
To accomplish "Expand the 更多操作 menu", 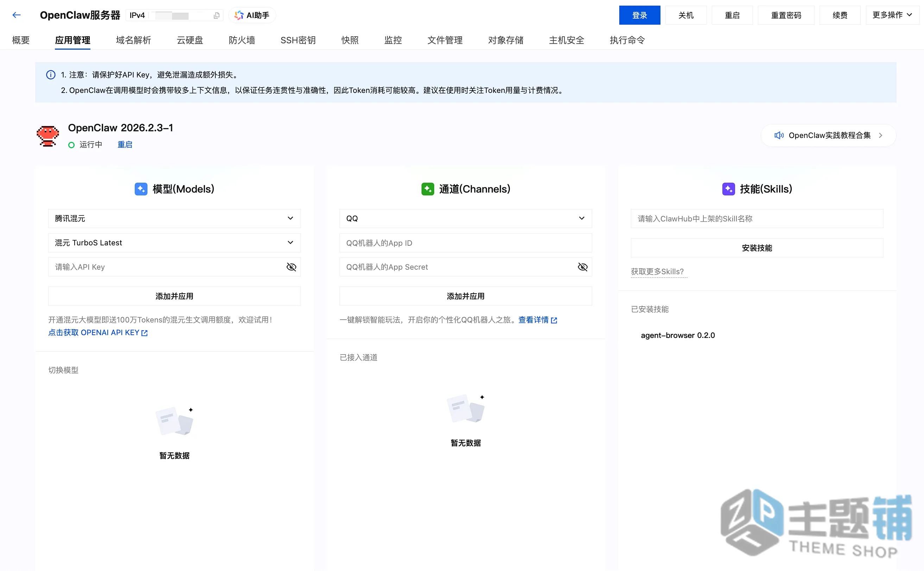I will (x=892, y=15).
